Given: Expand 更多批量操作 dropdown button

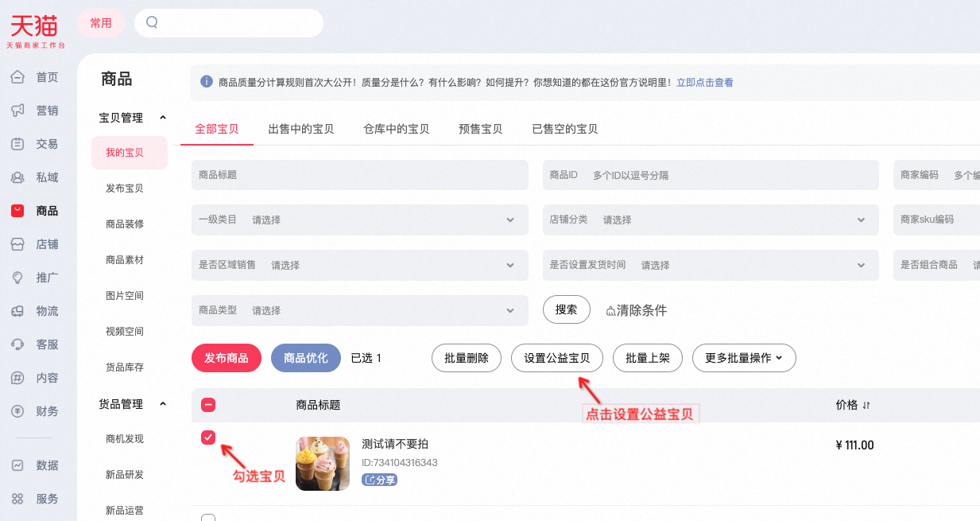Looking at the screenshot, I should coord(744,358).
